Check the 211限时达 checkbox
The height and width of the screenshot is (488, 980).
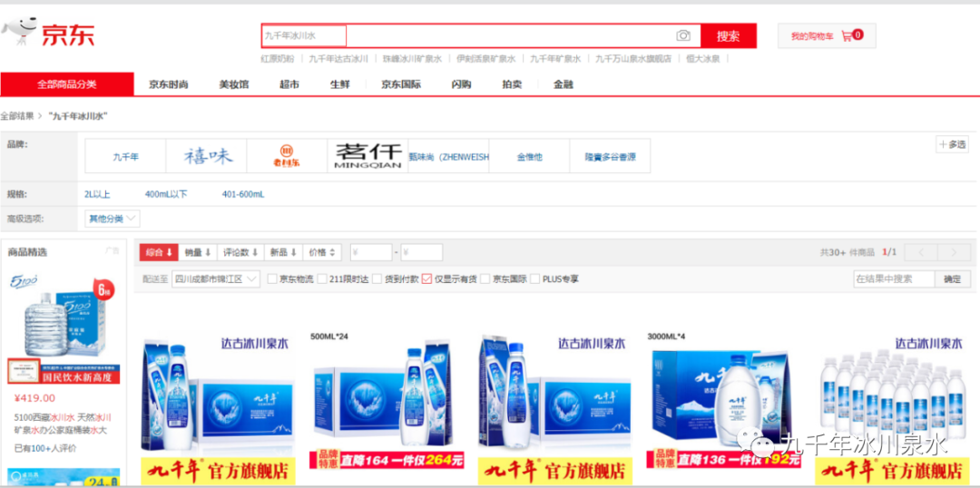coord(322,278)
